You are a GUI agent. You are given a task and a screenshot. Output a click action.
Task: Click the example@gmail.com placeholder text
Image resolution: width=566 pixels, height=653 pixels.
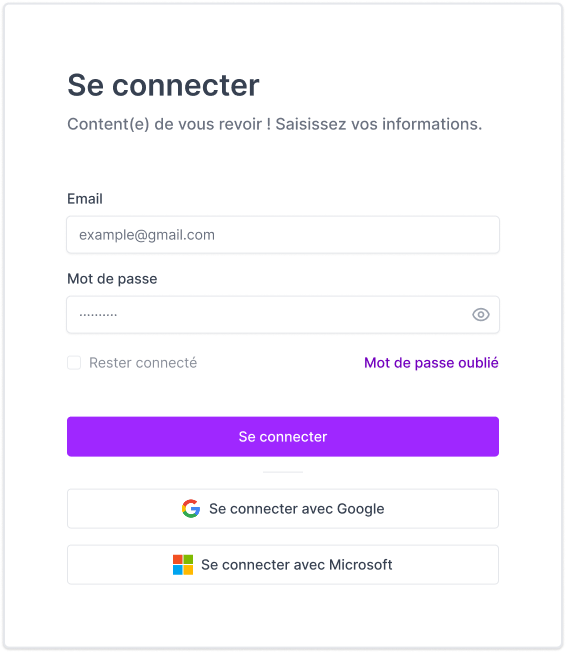tap(147, 235)
